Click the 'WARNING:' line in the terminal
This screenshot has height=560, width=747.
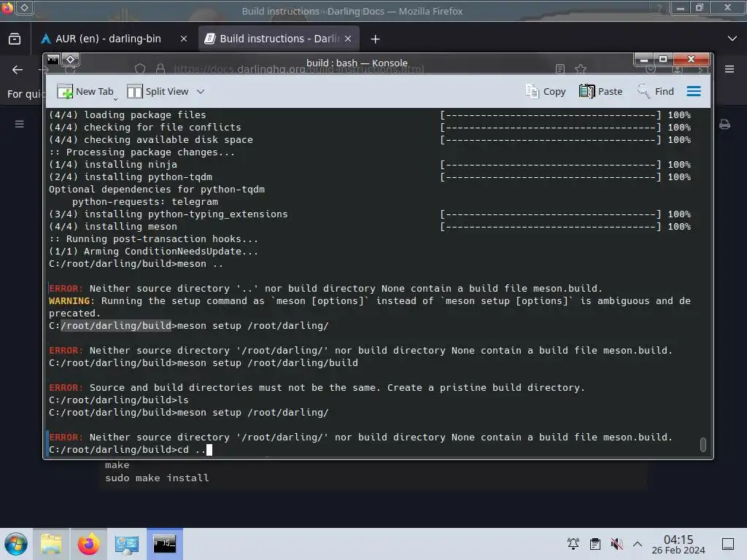(370, 307)
